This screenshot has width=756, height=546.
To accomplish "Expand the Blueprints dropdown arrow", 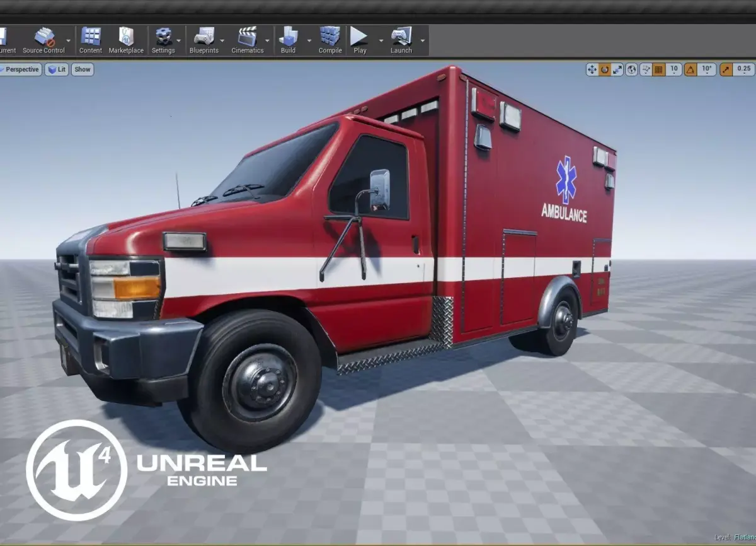I will (x=222, y=40).
